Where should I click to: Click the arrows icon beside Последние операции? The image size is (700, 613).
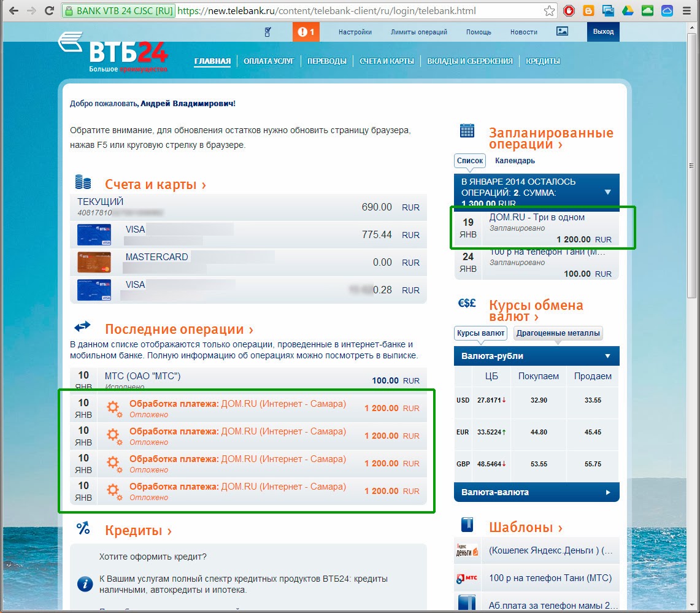[x=82, y=327]
